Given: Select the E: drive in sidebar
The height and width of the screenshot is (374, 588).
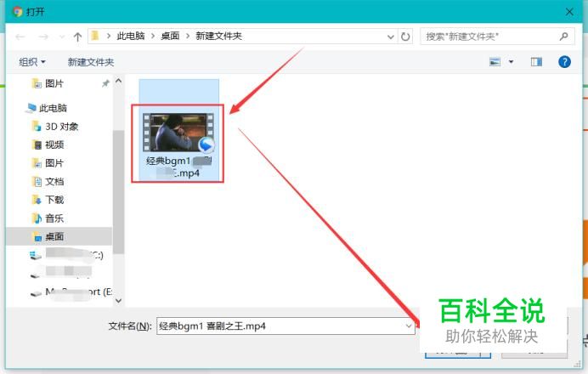Looking at the screenshot, I should point(71,292).
